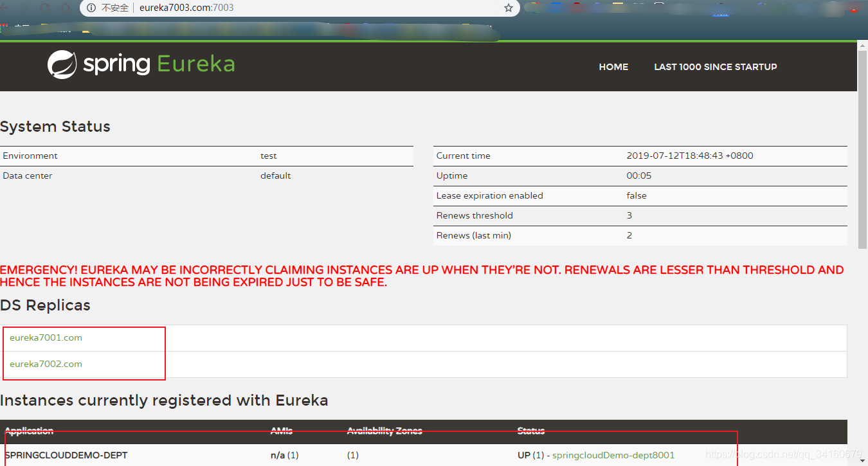Click the 'n/a (1)' AMIs cell
The width and height of the screenshot is (868, 466).
coord(285,455)
